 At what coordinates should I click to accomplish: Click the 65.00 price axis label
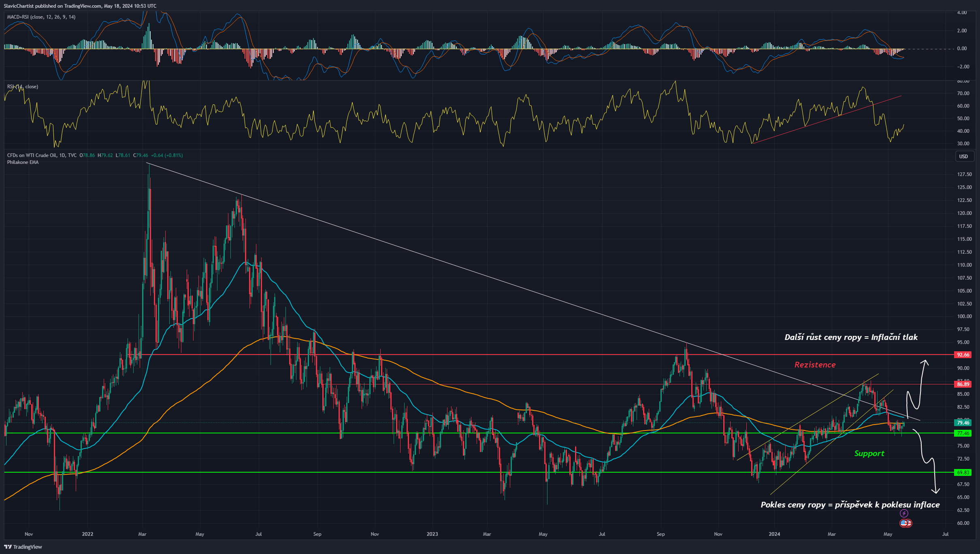tap(963, 497)
